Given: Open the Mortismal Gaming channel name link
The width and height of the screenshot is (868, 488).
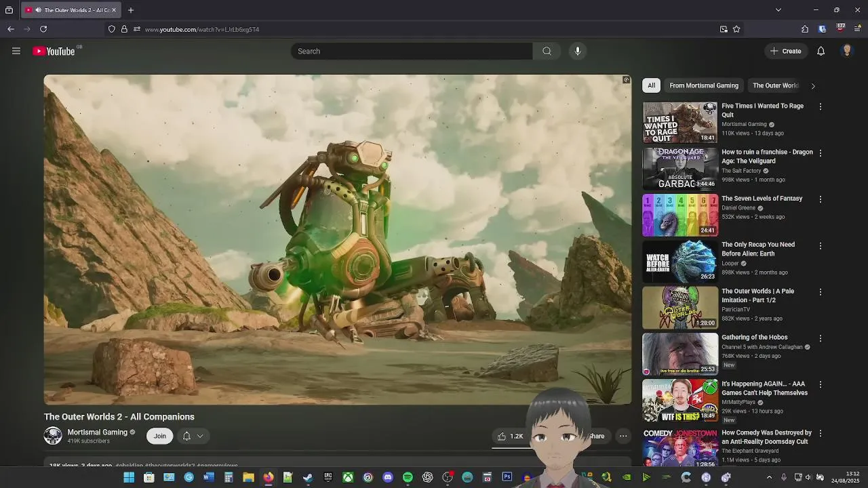Looking at the screenshot, I should pos(98,432).
